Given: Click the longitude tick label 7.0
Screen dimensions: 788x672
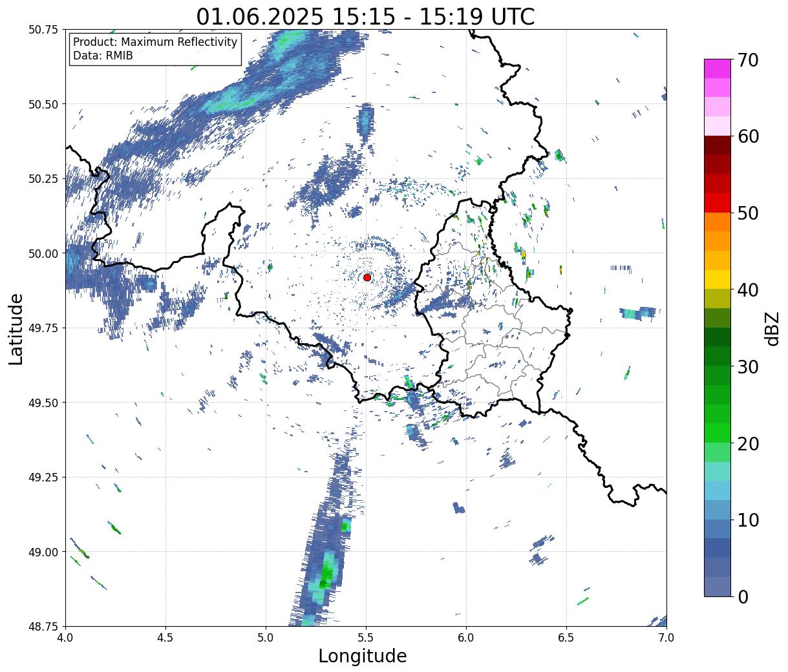Looking at the screenshot, I should (x=666, y=638).
